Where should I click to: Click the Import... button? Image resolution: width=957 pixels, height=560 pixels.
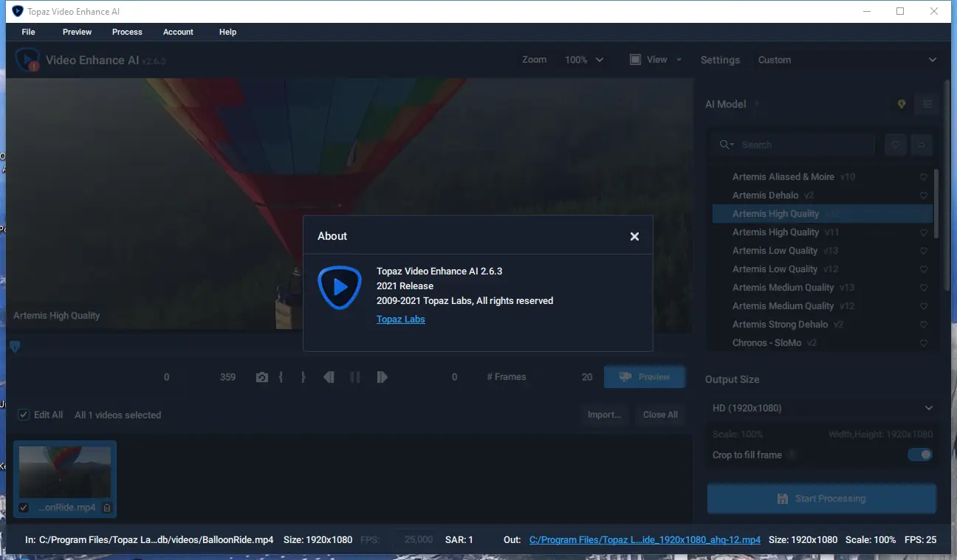(x=604, y=415)
